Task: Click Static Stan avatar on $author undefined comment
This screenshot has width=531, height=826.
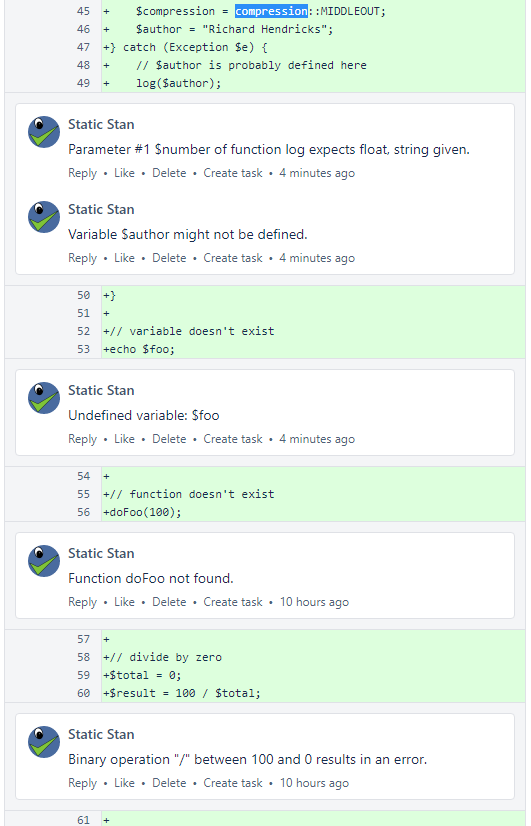Action: tap(44, 217)
